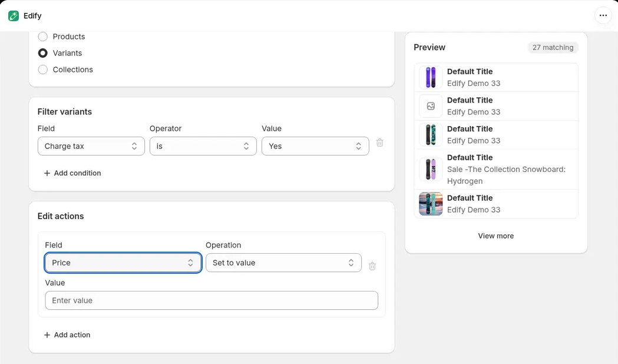The height and width of the screenshot is (364, 618).
Task: Select the Products radio button
Action: (42, 37)
